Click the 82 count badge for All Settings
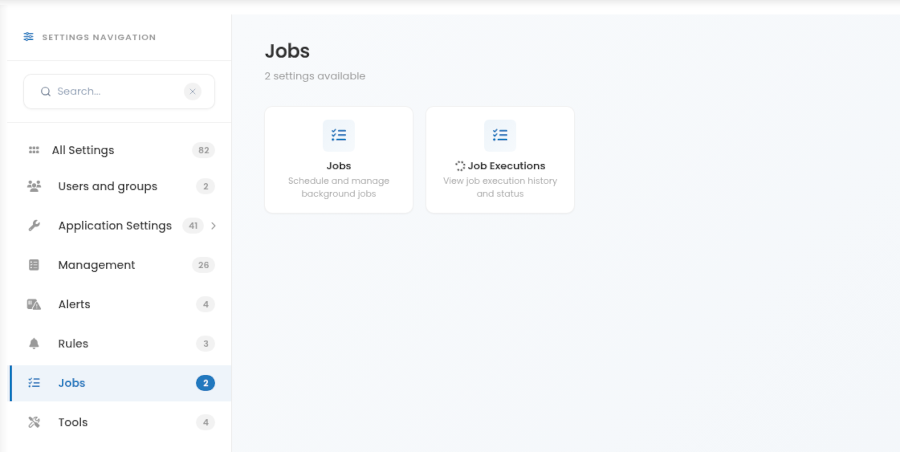The height and width of the screenshot is (452, 900). pyautogui.click(x=203, y=150)
